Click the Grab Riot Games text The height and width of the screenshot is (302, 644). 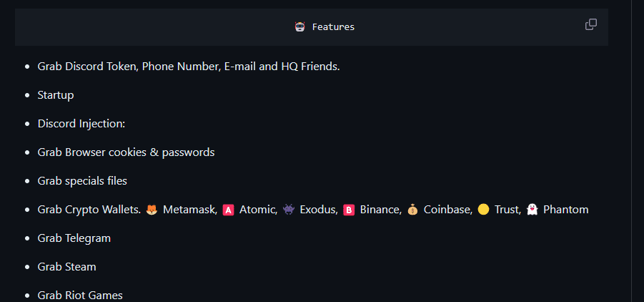click(80, 295)
